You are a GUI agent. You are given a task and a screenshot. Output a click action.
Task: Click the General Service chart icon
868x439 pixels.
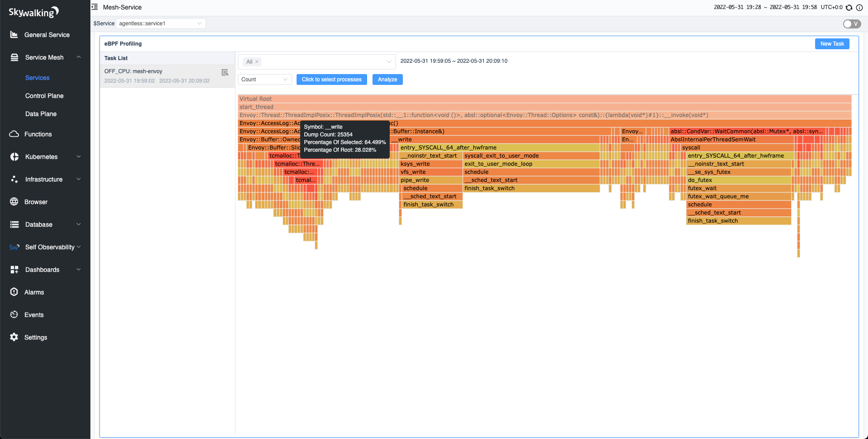[x=14, y=35]
